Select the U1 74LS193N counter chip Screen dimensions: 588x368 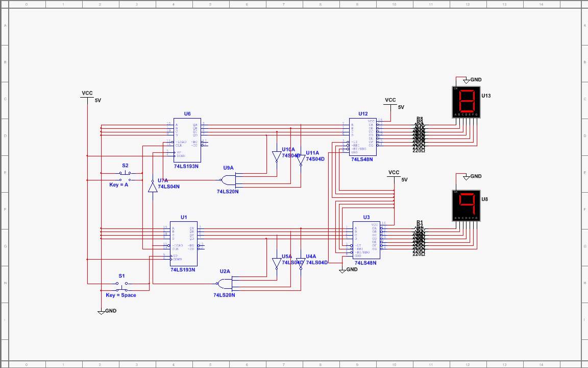pyautogui.click(x=184, y=244)
